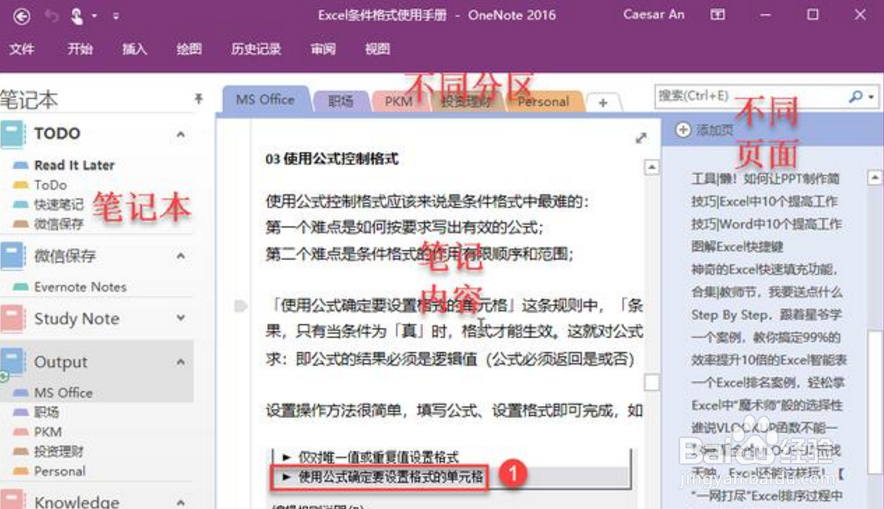Click the Knowledge notebook icon
The height and width of the screenshot is (509, 884).
(x=12, y=499)
